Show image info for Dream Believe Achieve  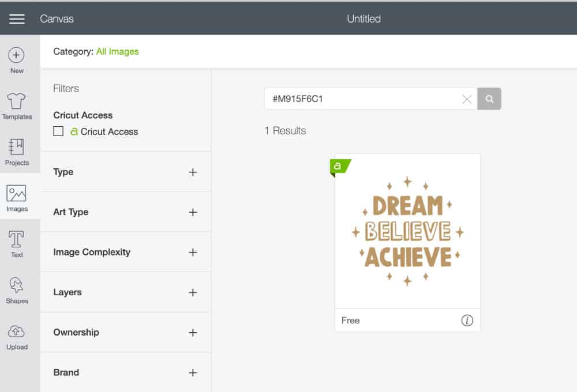[x=467, y=321]
